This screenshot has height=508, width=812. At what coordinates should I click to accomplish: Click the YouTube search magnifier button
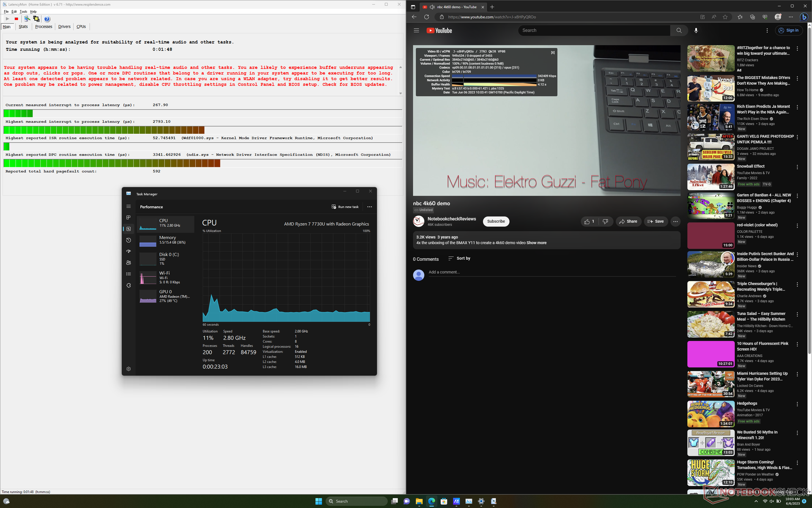coord(679,30)
